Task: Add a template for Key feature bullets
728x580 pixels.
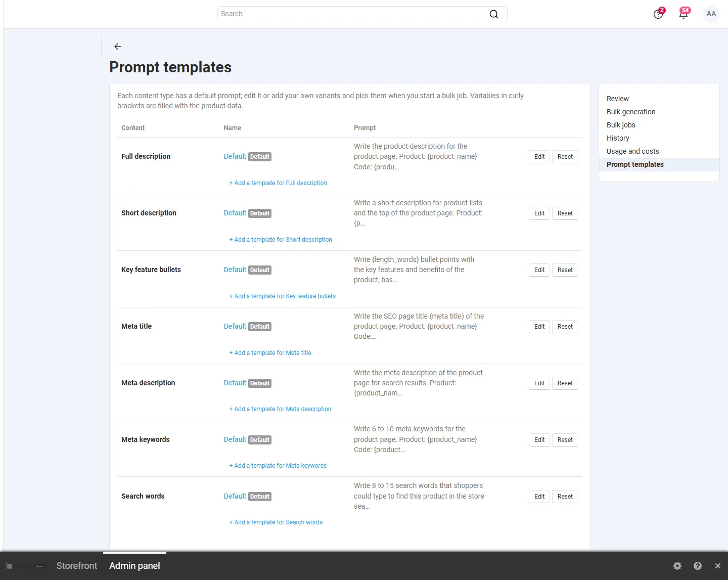Action: (282, 296)
